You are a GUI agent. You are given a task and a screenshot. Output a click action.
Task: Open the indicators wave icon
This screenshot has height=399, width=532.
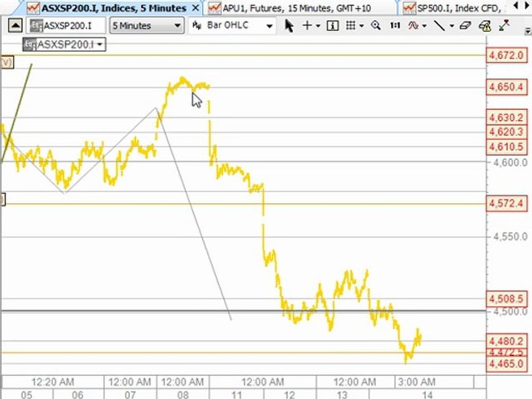413,25
